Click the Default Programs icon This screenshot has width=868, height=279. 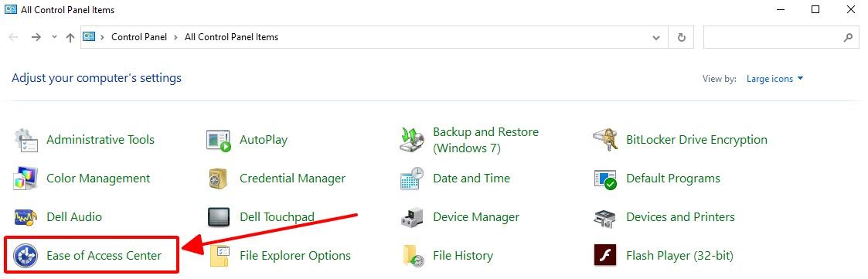[x=605, y=179]
